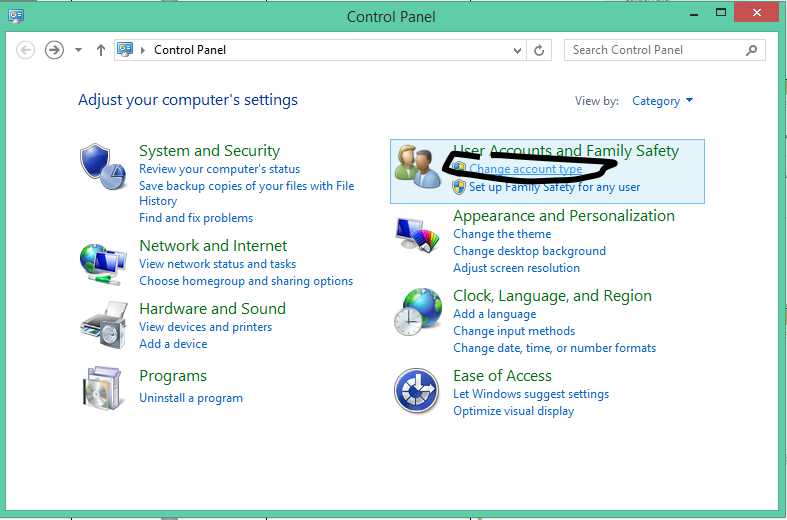
Task: Open the Ease of Access category
Action: click(x=502, y=375)
